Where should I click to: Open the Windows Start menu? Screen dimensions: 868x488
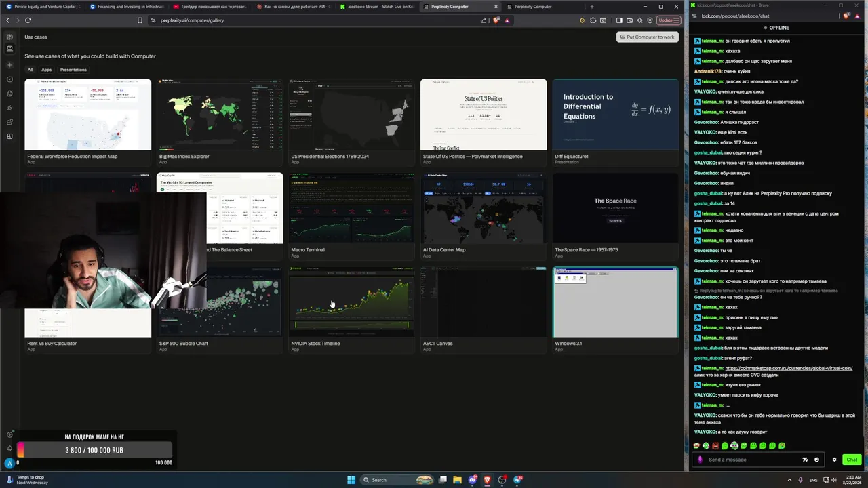[351, 480]
